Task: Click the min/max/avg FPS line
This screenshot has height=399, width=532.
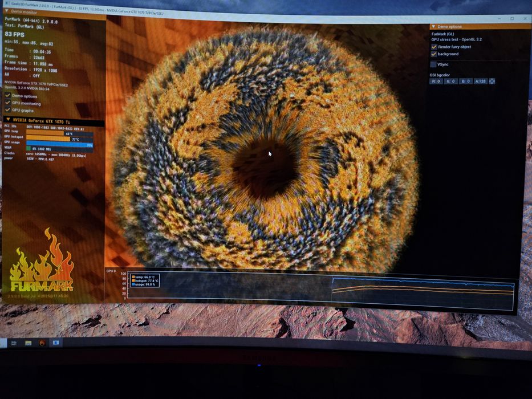Action: pyautogui.click(x=29, y=43)
